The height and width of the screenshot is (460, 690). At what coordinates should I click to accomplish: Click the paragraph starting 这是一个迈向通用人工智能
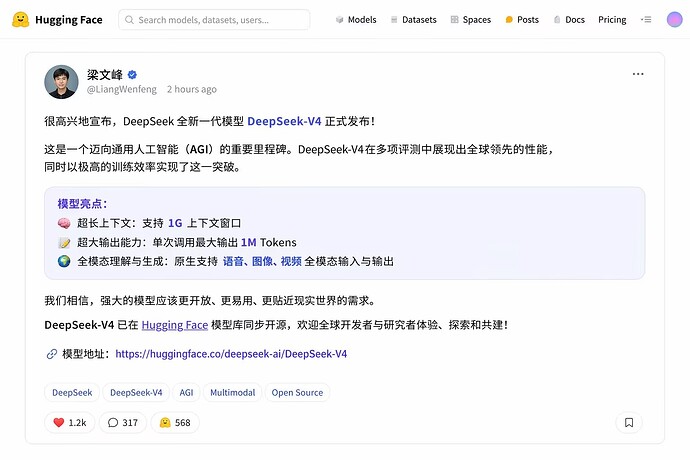[x=298, y=158]
